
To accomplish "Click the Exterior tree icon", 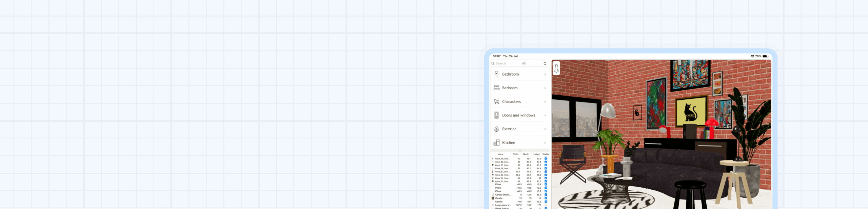I will click(496, 129).
